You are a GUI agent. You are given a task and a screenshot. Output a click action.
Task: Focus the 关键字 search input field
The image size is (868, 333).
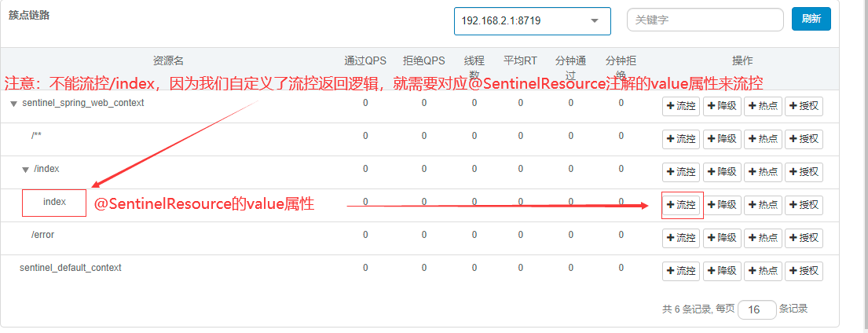[705, 20]
